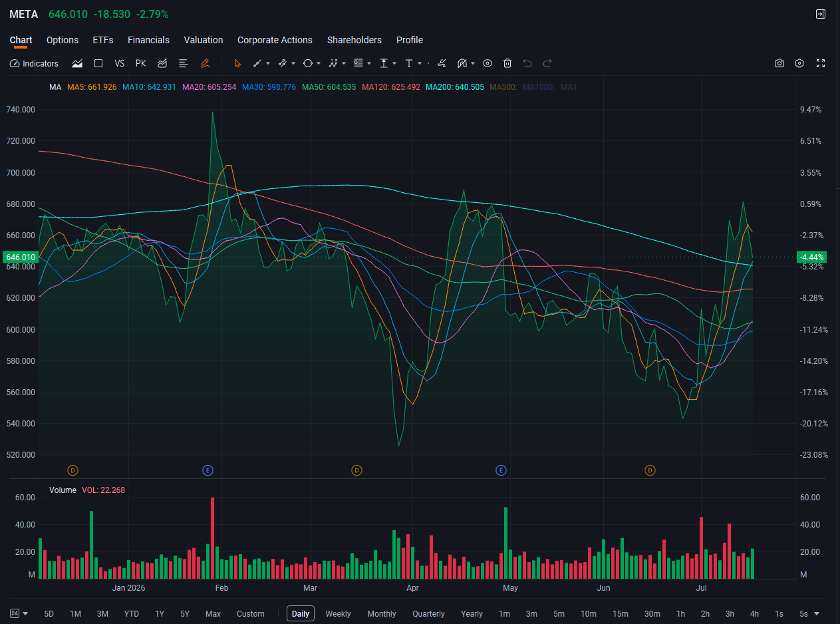Click the camera screenshot icon

click(779, 63)
